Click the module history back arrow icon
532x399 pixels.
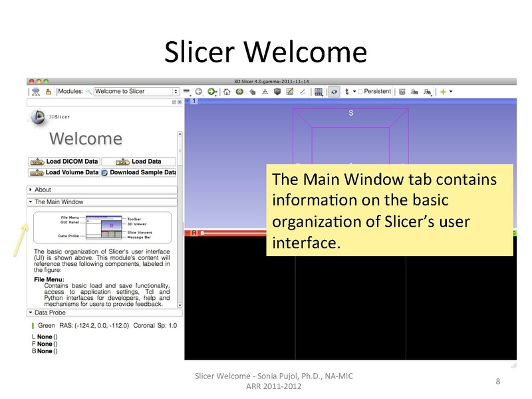coord(198,90)
